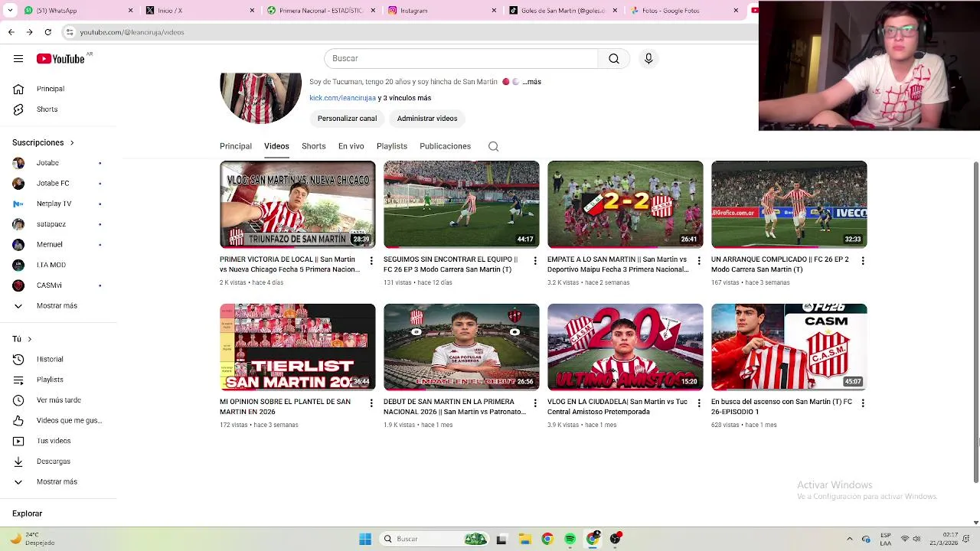980x551 pixels.
Task: Expand subscriptions with Mostrar más
Action: (x=58, y=305)
